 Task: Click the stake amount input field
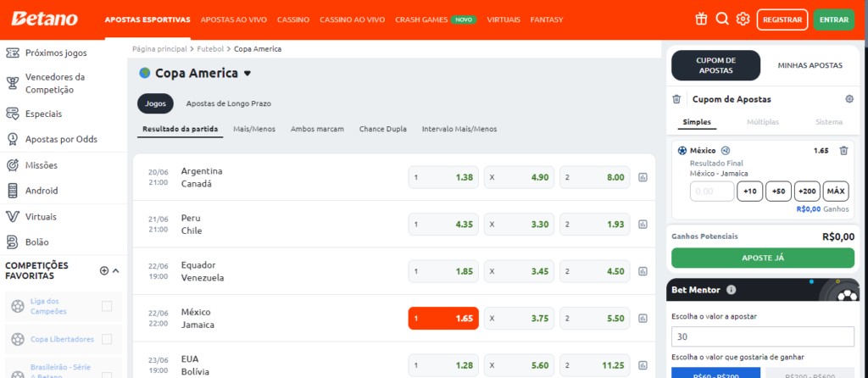pos(712,191)
